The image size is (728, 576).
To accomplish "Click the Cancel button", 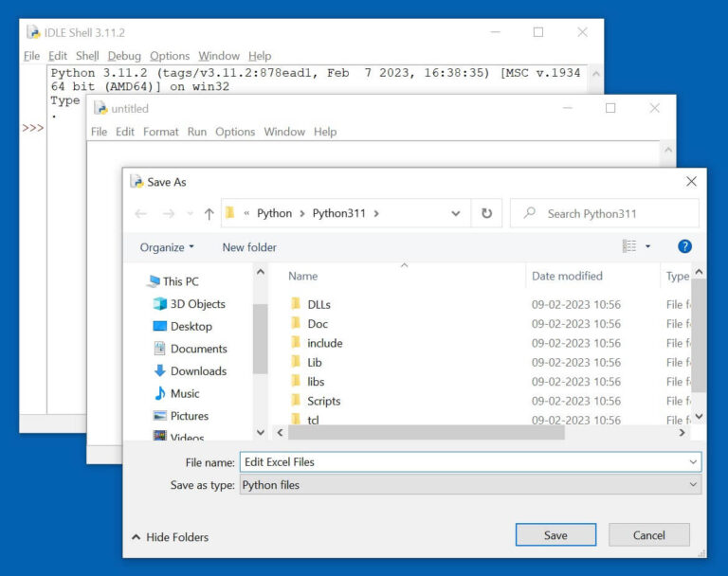I will (x=648, y=535).
